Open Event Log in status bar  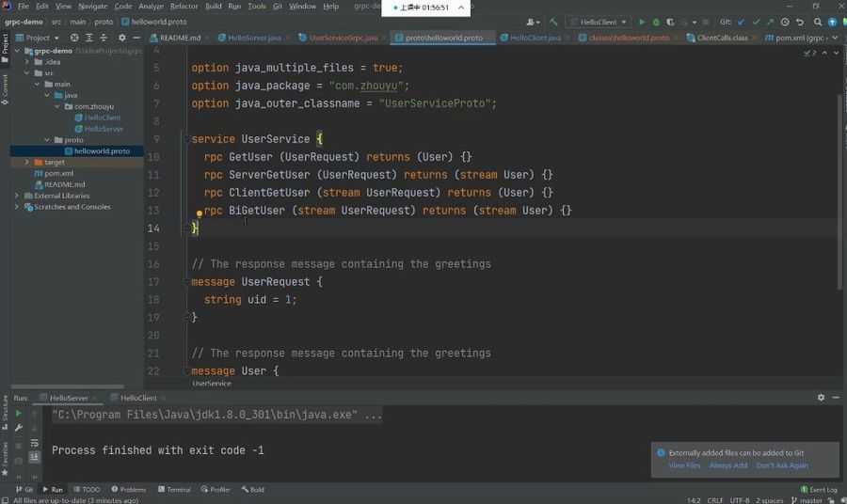click(819, 490)
